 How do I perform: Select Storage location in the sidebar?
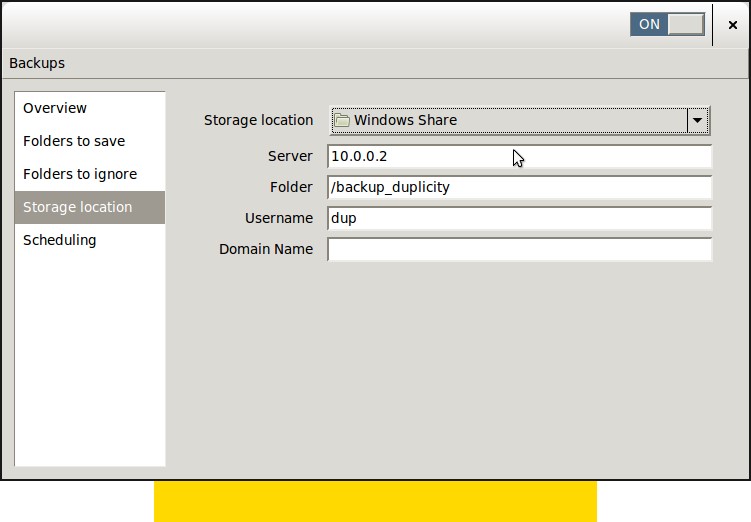78,207
